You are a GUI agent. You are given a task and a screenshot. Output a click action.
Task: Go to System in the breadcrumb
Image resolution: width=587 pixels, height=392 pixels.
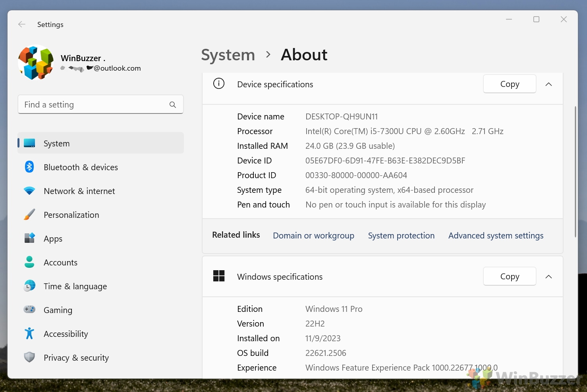click(x=228, y=55)
